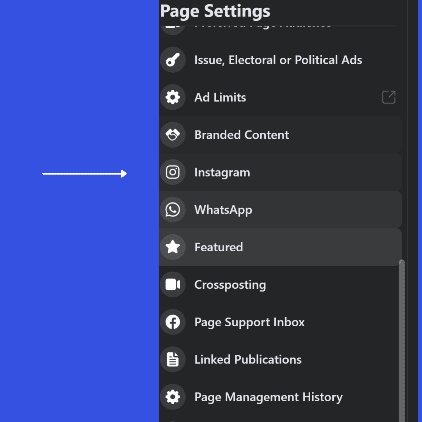
Task: Open Page Support Inbox
Action: point(280,322)
